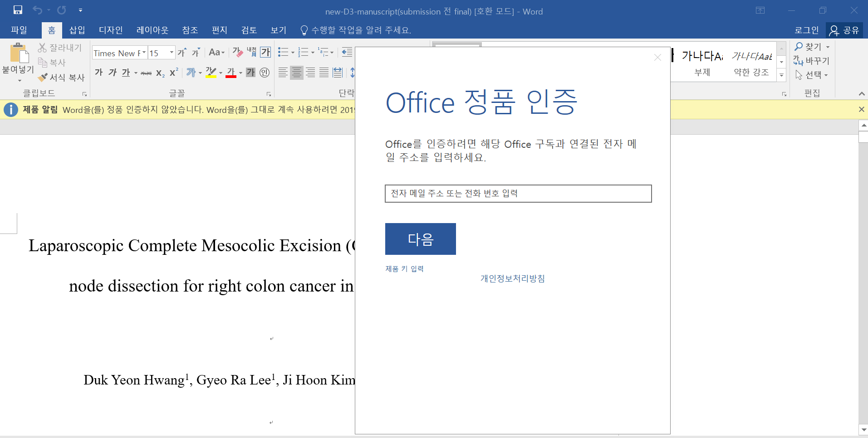Image resolution: width=868 pixels, height=438 pixels.
Task: Toggle italic formatting
Action: 113,73
